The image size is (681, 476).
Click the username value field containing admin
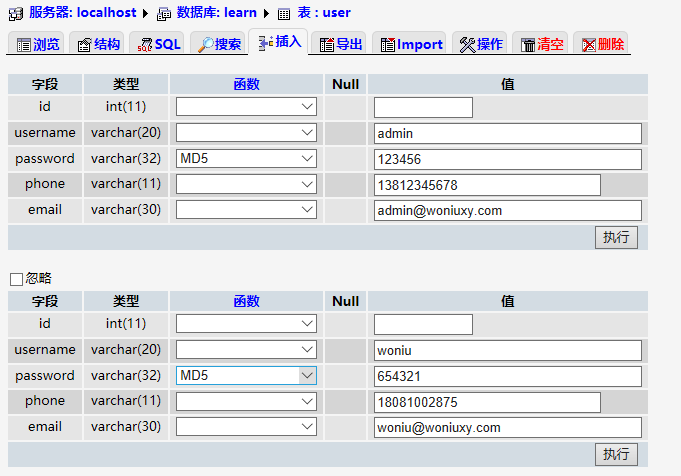point(507,133)
